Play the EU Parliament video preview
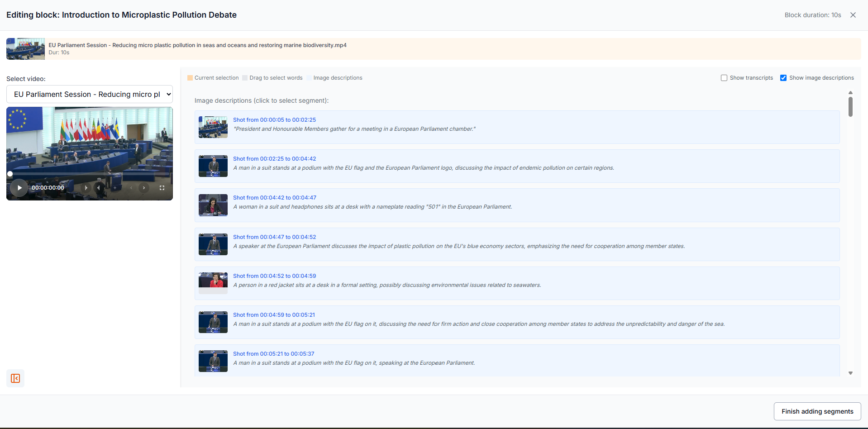The image size is (868, 429). [19, 188]
